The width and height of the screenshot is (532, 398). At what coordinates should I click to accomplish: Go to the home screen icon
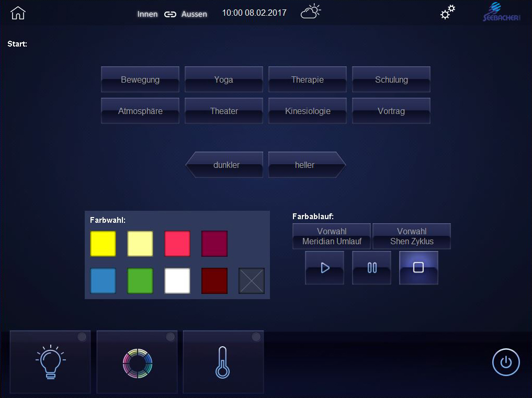coord(18,13)
